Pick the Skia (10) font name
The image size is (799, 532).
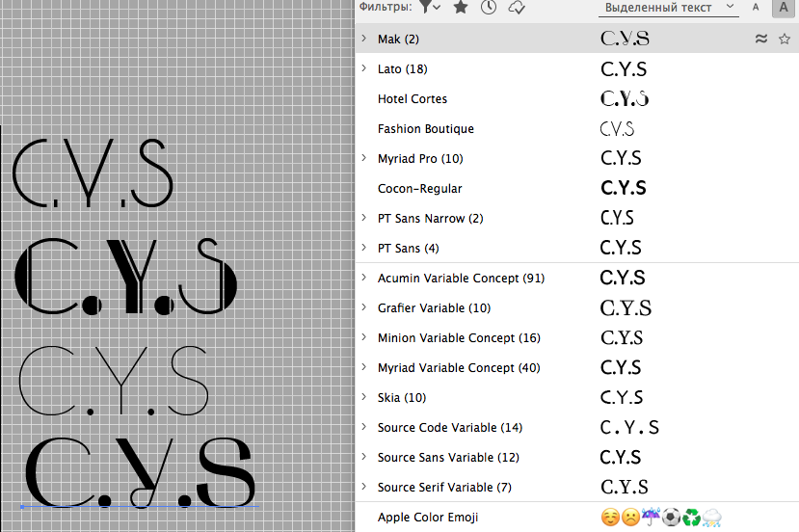(402, 397)
